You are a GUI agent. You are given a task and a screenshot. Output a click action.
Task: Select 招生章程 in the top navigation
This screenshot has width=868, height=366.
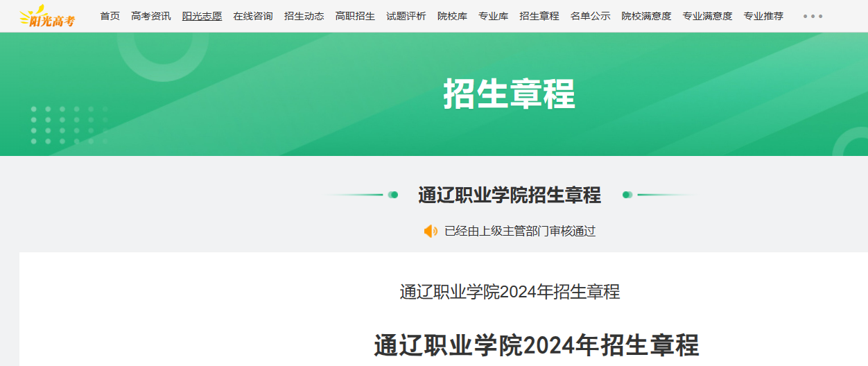coord(539,16)
